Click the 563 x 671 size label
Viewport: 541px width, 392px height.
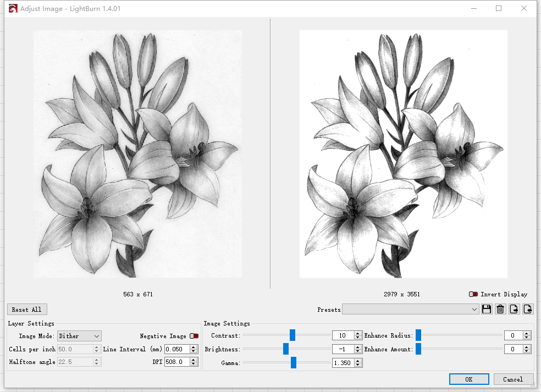(x=138, y=294)
